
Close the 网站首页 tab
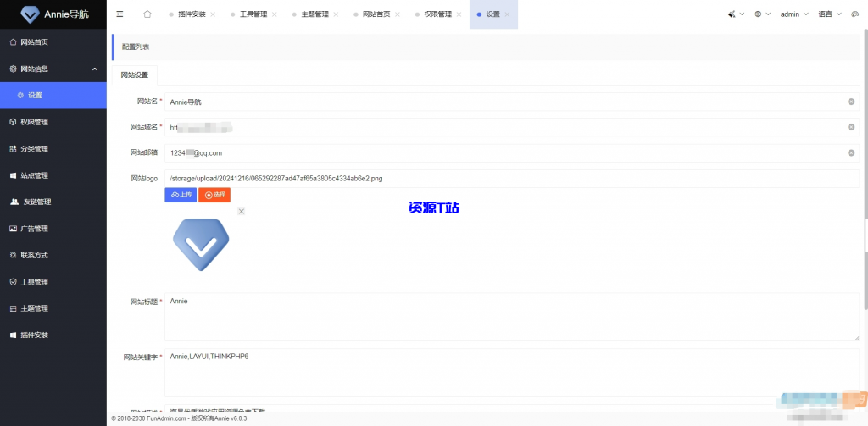(x=398, y=14)
